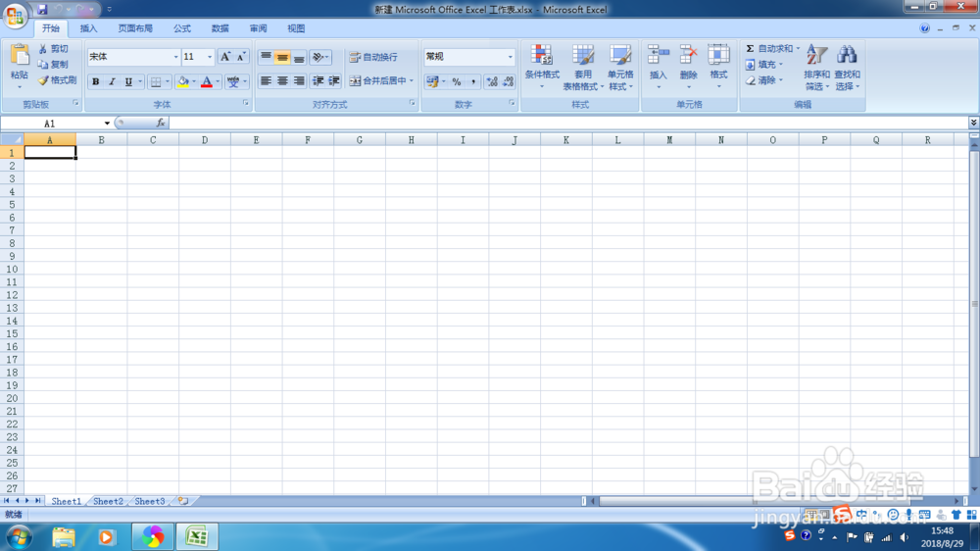Switch to the 审阅 ribbon tab
This screenshot has height=551, width=980.
[258, 28]
